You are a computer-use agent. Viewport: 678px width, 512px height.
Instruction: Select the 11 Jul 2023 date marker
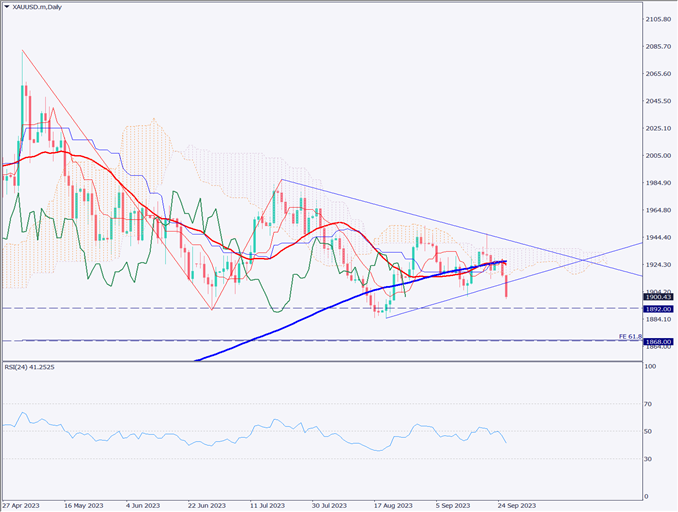point(270,506)
